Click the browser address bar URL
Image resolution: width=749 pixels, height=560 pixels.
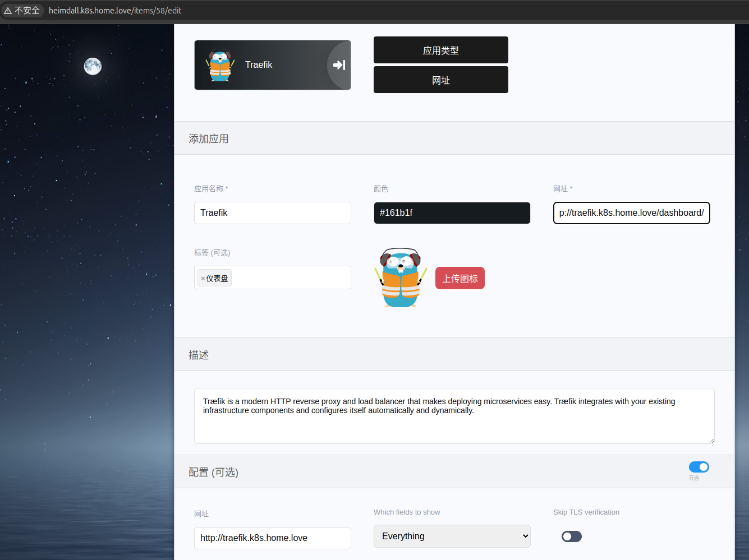click(x=115, y=11)
